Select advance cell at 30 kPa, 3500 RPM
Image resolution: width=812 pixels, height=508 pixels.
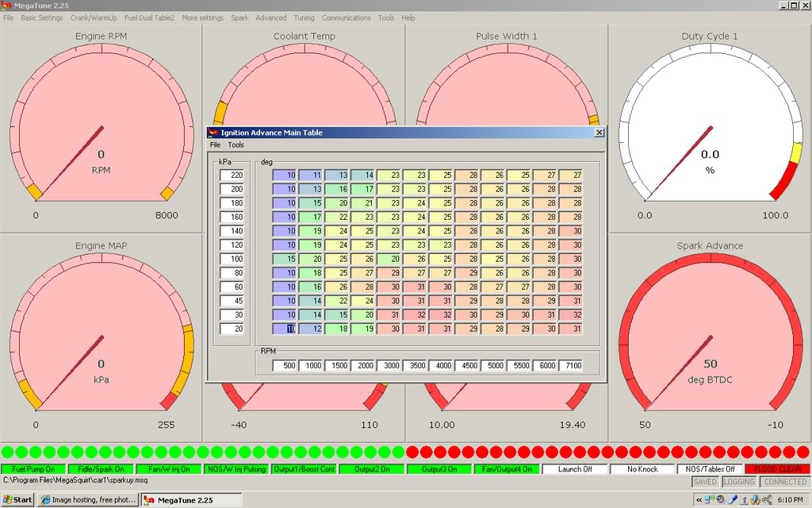pyautogui.click(x=414, y=315)
